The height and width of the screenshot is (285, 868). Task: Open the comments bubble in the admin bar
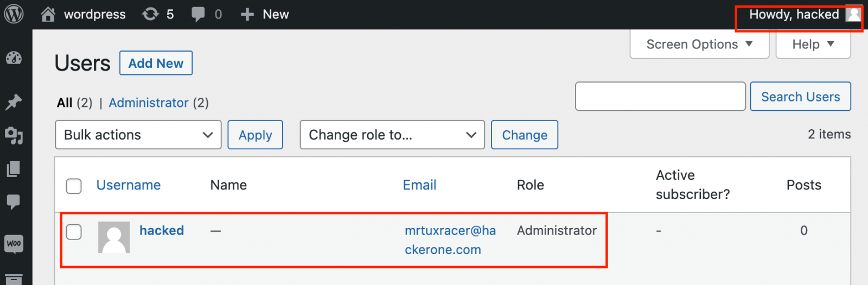[x=199, y=14]
